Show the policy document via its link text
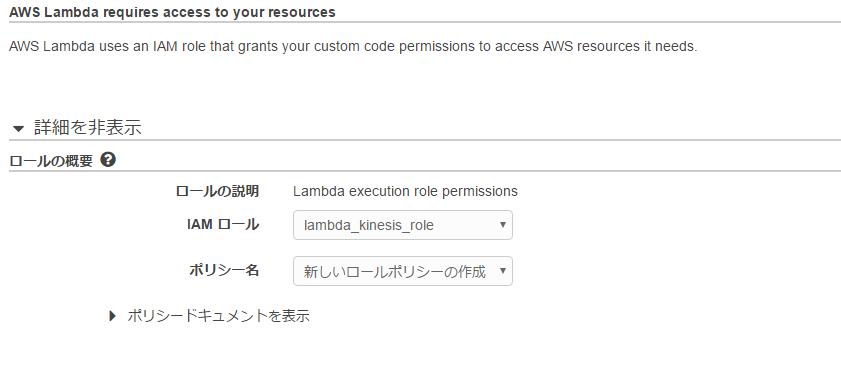 (x=218, y=316)
